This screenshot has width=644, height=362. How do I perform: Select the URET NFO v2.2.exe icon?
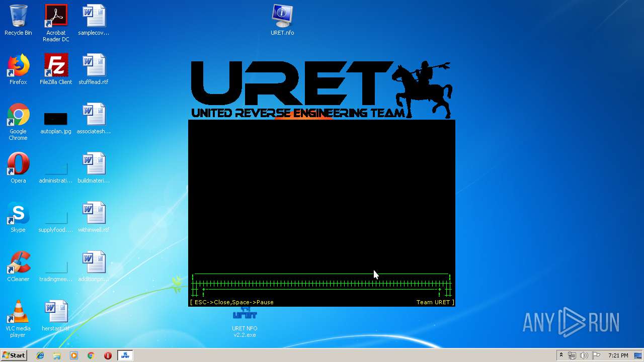tap(245, 322)
